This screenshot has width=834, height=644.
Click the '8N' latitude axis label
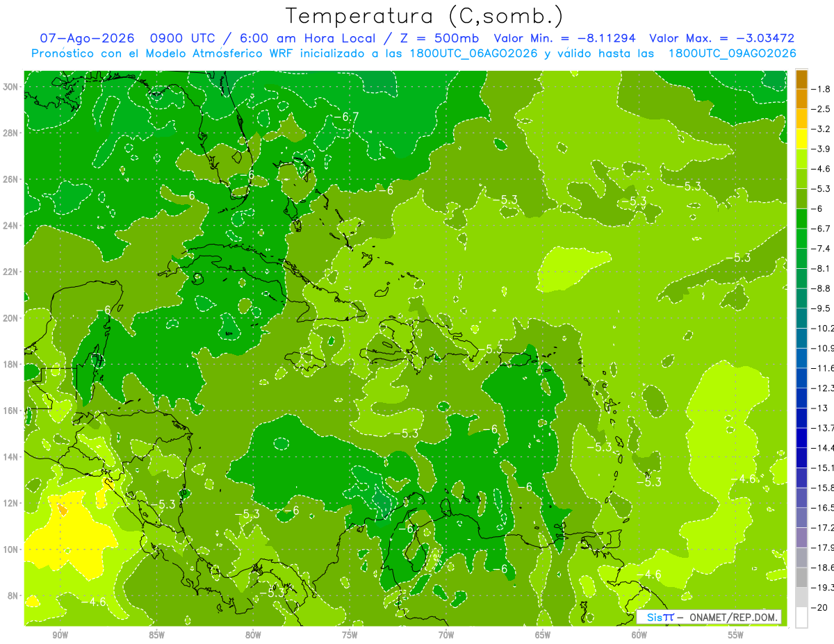pyautogui.click(x=14, y=596)
